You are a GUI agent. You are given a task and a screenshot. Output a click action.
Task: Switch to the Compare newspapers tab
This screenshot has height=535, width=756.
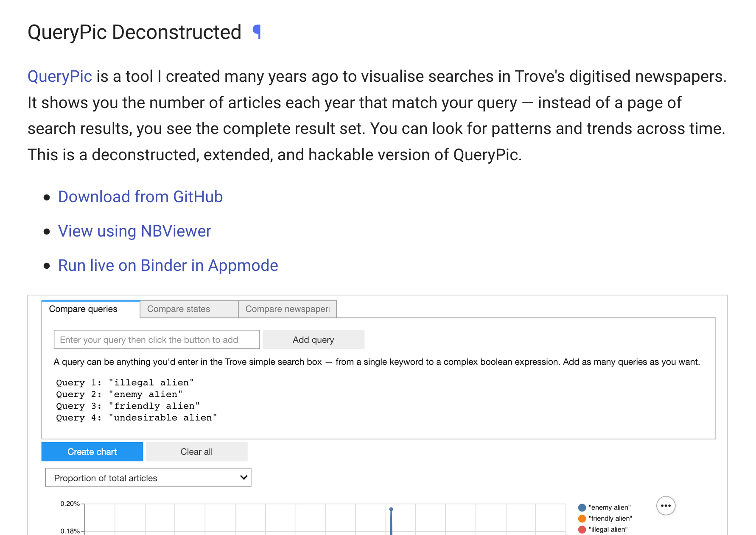click(288, 309)
